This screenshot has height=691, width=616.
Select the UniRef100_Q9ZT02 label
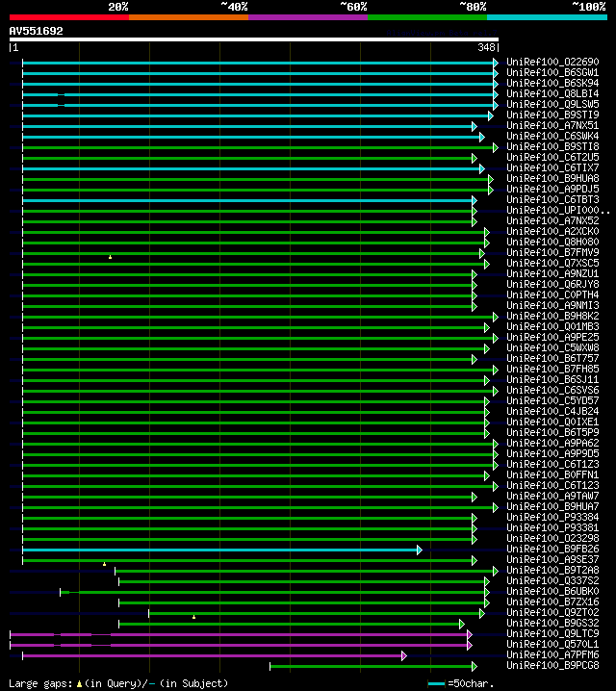552,612
